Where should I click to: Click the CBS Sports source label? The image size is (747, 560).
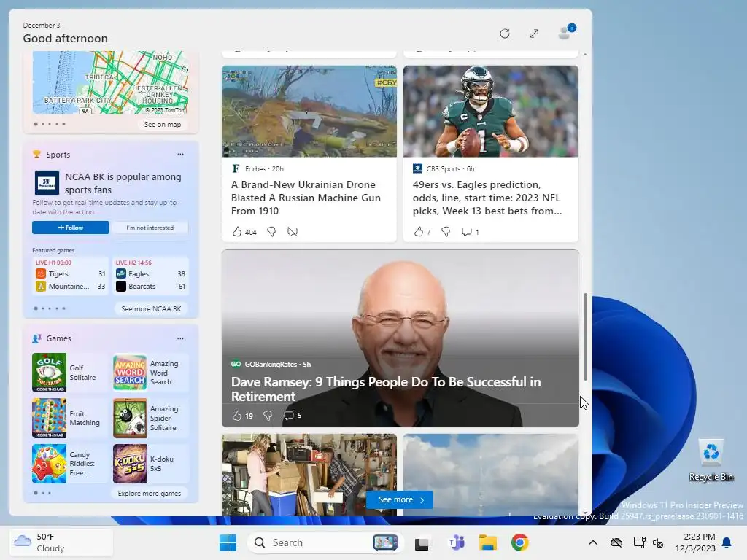point(443,168)
